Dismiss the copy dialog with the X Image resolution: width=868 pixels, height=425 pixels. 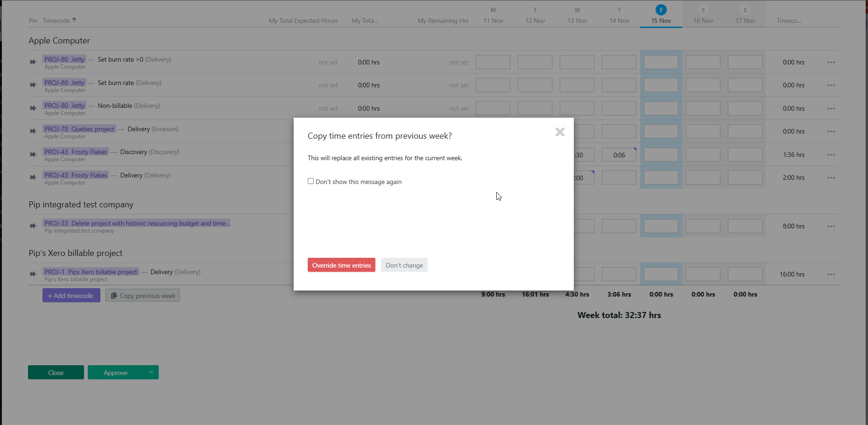[x=559, y=132]
